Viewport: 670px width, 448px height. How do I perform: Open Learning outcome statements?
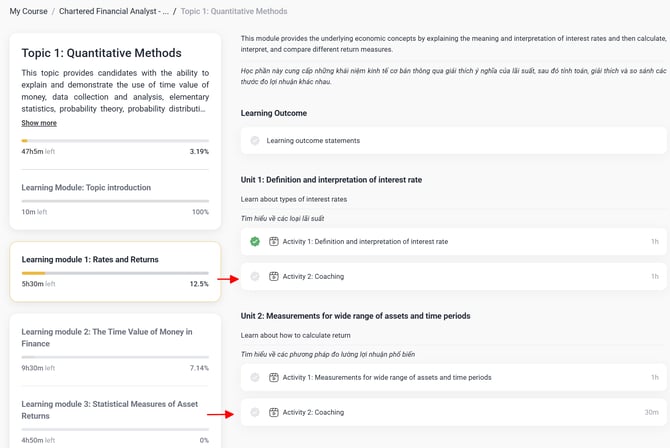pyautogui.click(x=313, y=140)
